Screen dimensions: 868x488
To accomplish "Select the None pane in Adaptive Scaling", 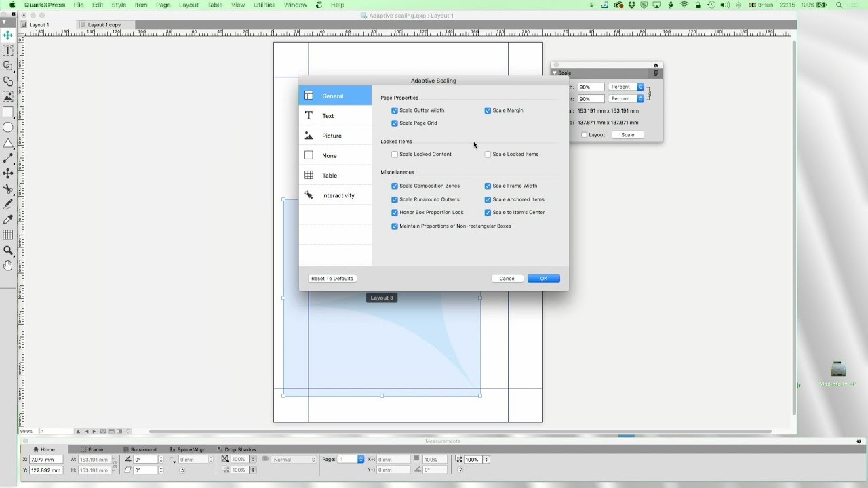I will [x=335, y=155].
